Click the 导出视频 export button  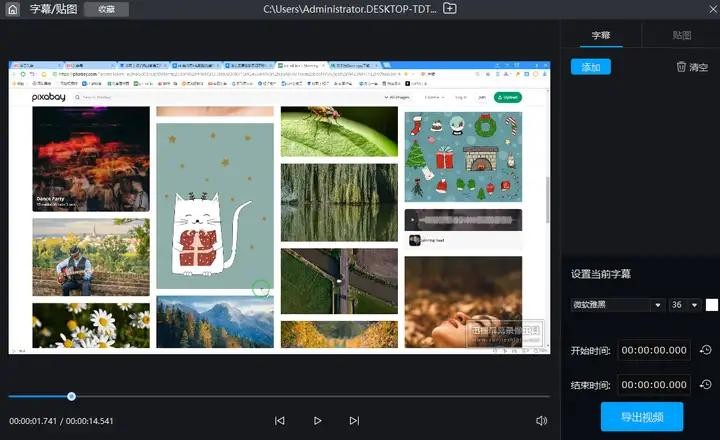click(641, 416)
